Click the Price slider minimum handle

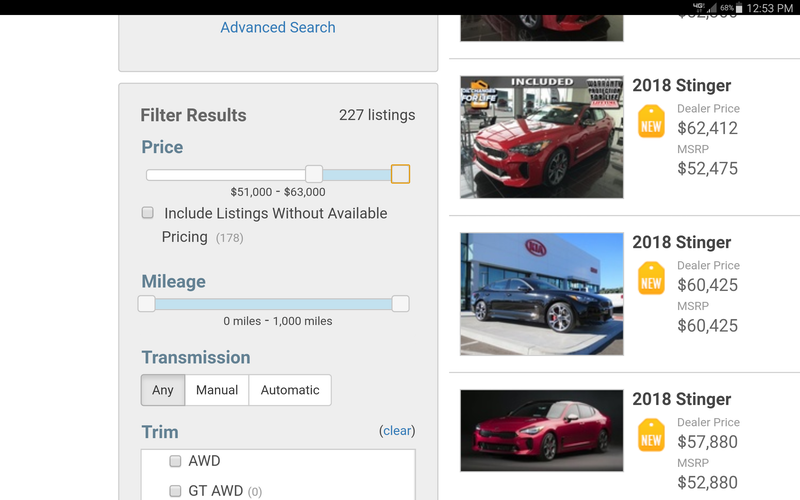pyautogui.click(x=314, y=174)
